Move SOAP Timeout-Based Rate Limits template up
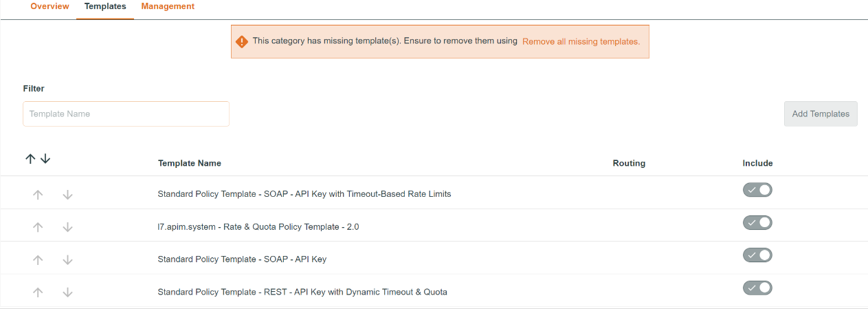The image size is (868, 309). (38, 195)
